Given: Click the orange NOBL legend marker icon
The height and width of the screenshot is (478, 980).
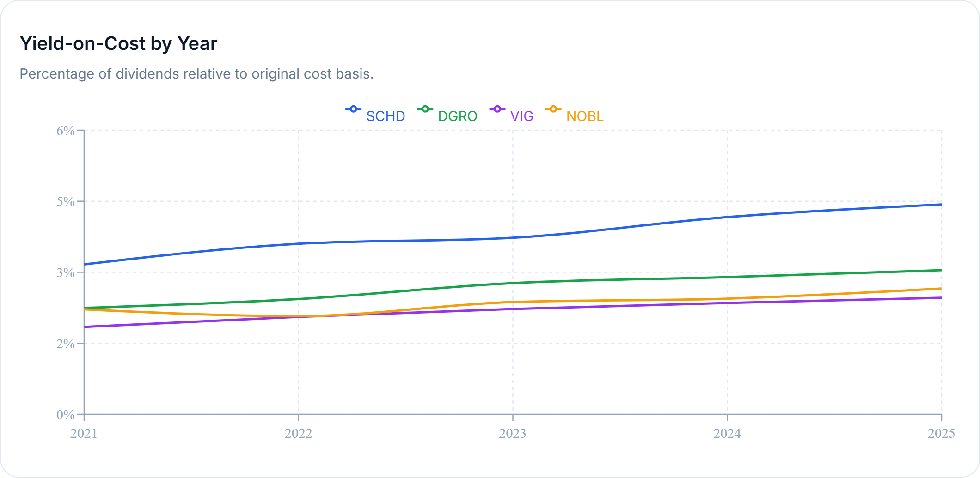Looking at the screenshot, I should 553,109.
